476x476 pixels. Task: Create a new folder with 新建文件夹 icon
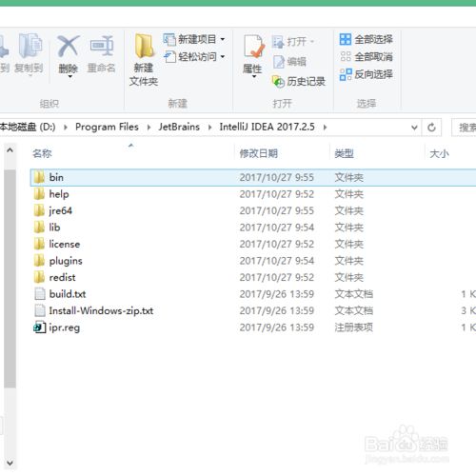coord(144,46)
